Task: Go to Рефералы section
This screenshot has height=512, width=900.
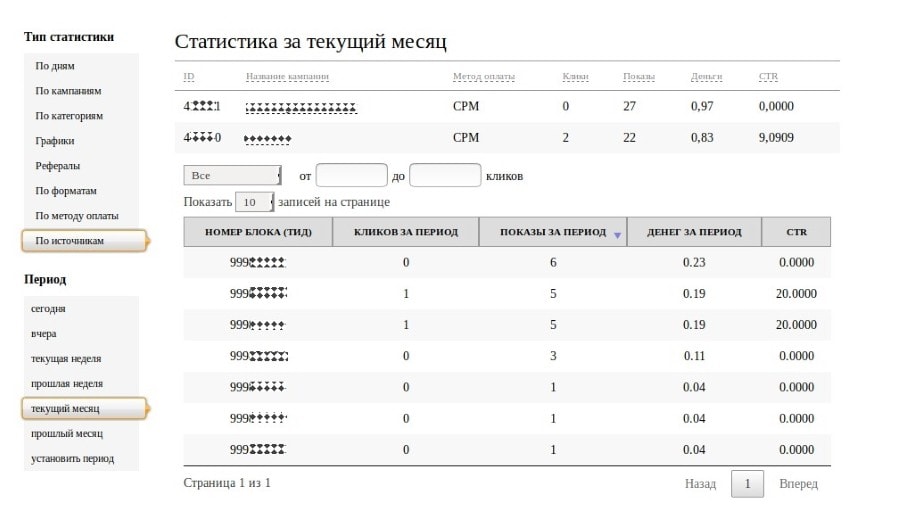Action: tap(58, 166)
